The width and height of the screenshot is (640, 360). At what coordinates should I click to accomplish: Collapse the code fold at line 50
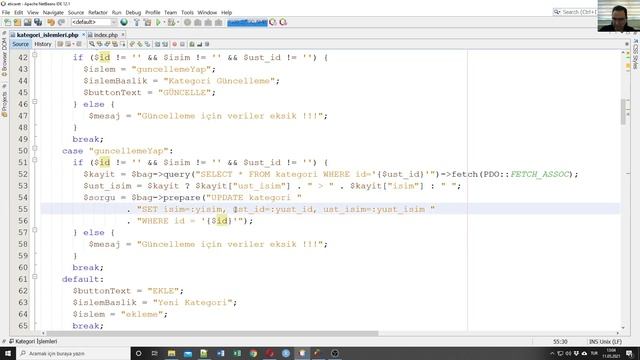tap(35, 148)
